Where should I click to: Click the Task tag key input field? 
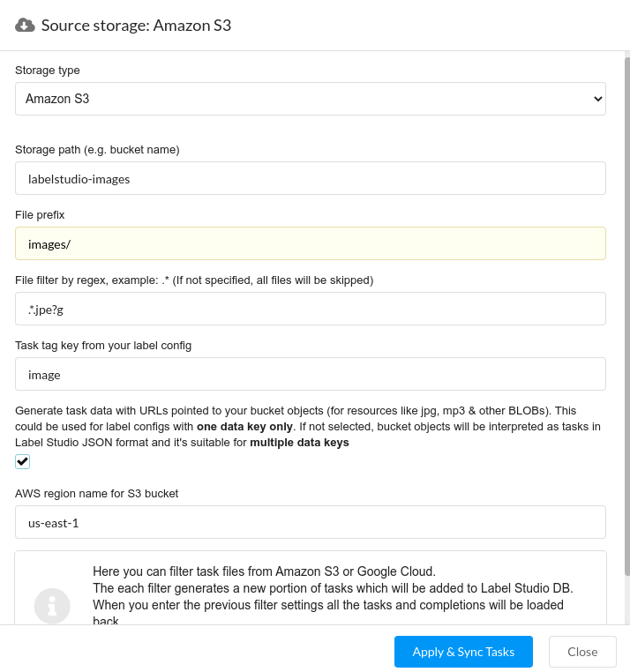point(311,374)
